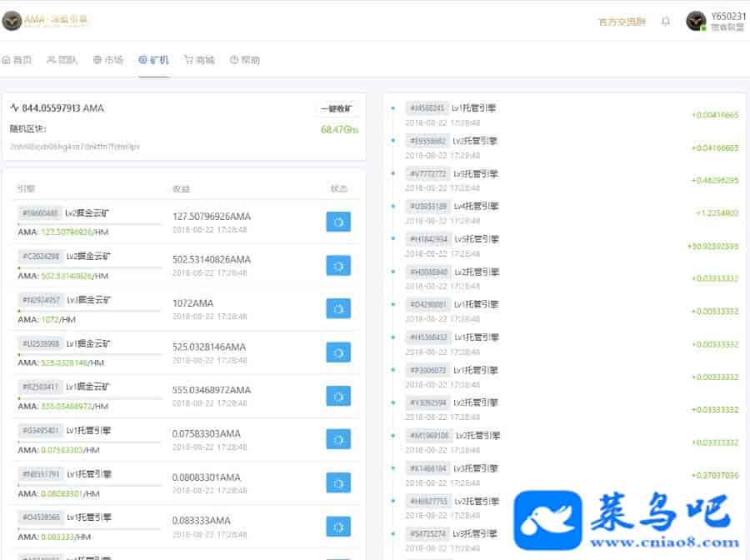
Task: Click progress bar under engine #N2924957
Action: pos(89,311)
